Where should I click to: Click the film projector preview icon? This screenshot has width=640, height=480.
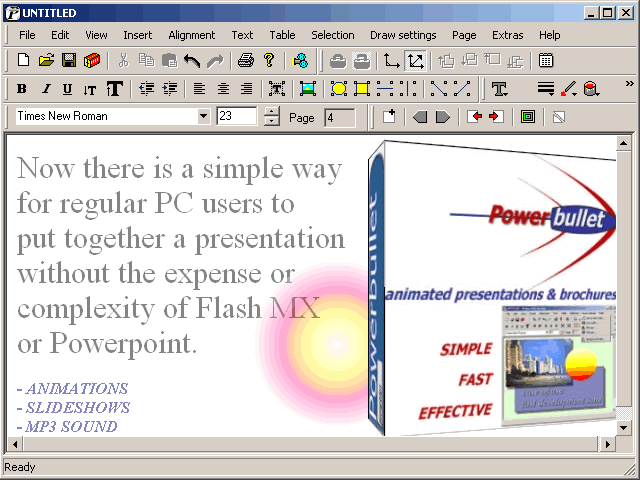[300, 60]
